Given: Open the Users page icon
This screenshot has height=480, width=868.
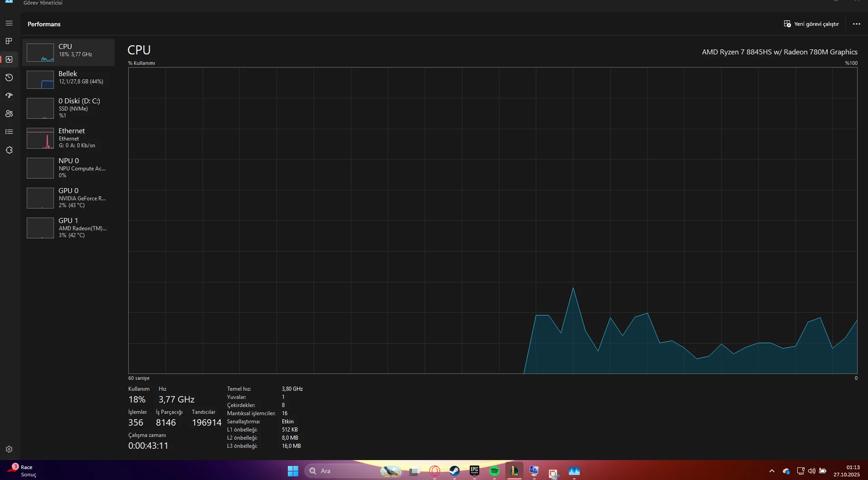Looking at the screenshot, I should tap(9, 114).
